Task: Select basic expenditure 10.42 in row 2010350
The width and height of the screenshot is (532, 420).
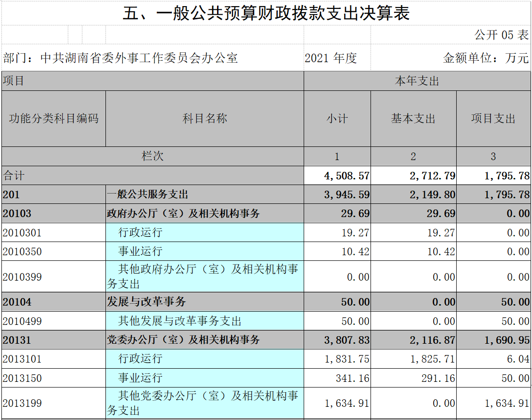Action: click(x=413, y=251)
